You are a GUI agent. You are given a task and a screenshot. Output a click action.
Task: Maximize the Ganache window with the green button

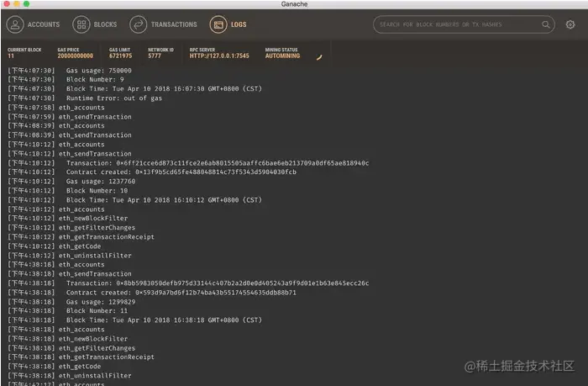point(26,4)
